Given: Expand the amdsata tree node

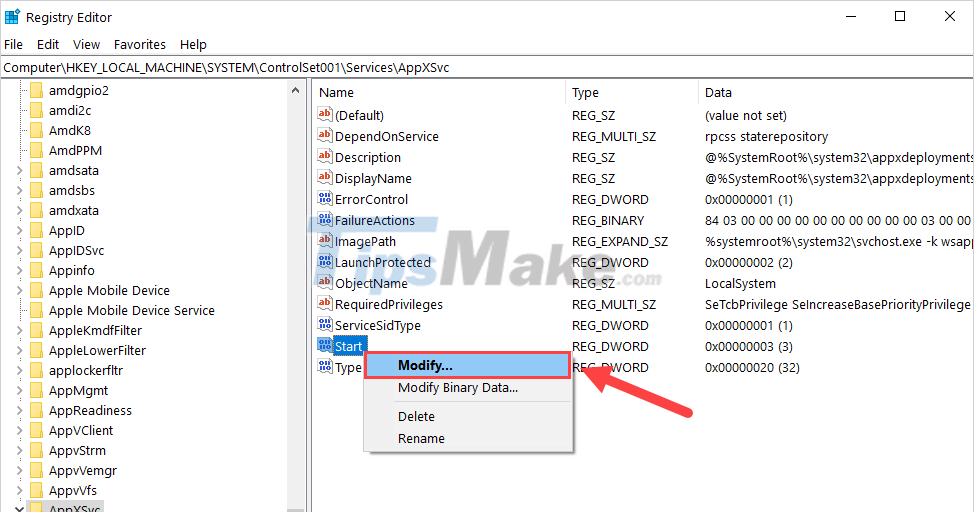Looking at the screenshot, I should click(x=19, y=170).
